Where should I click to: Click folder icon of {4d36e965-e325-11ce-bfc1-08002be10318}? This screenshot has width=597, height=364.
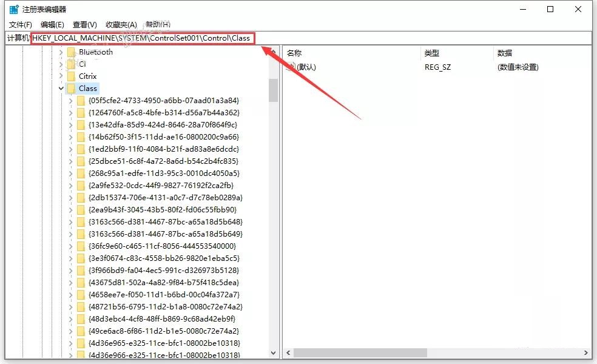tap(81, 343)
